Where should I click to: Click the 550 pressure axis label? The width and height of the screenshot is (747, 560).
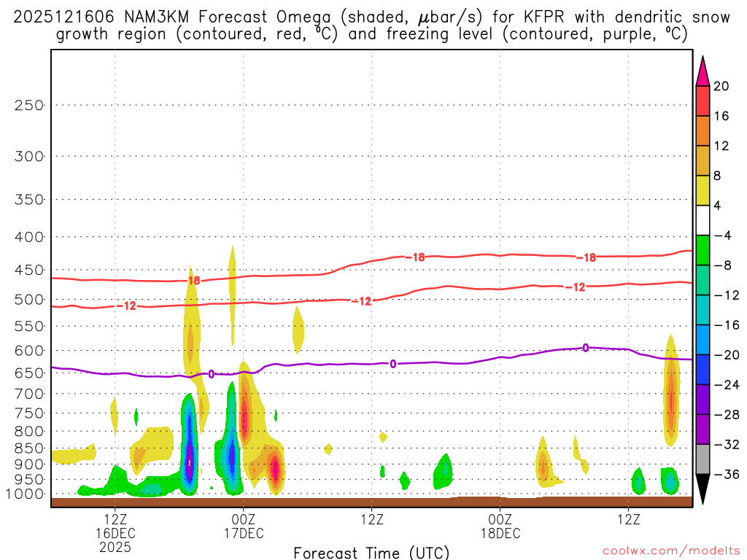pyautogui.click(x=29, y=327)
